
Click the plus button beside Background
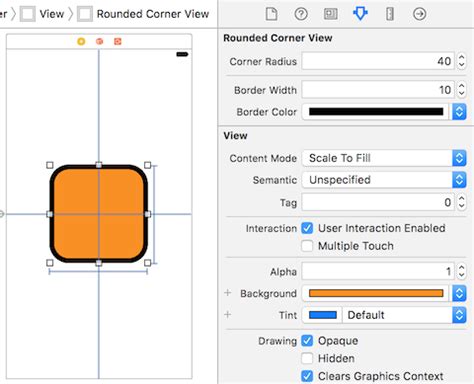[x=228, y=293]
